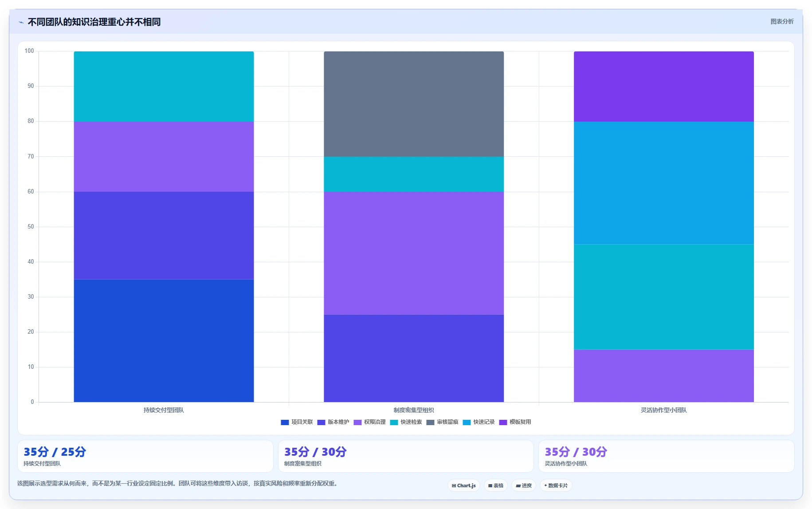The width and height of the screenshot is (812, 509).
Task: Click the 表格 tag pill
Action: (496, 485)
